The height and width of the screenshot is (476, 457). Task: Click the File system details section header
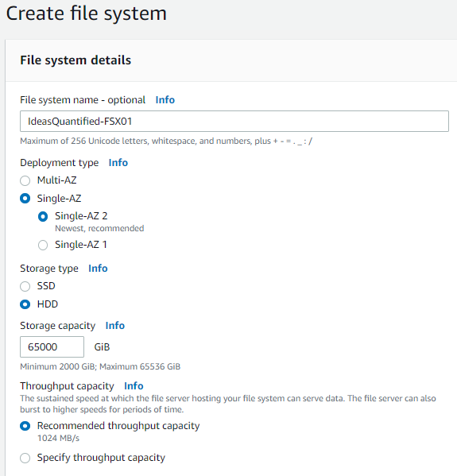76,60
